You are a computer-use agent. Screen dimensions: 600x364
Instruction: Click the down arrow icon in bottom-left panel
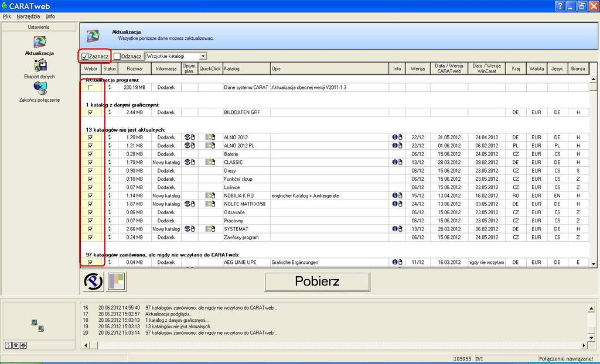point(23,345)
